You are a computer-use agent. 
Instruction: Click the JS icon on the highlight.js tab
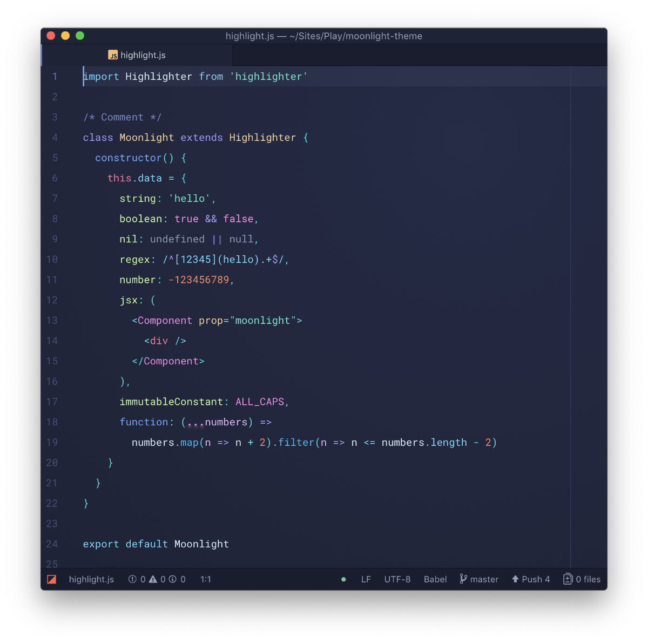coord(113,55)
